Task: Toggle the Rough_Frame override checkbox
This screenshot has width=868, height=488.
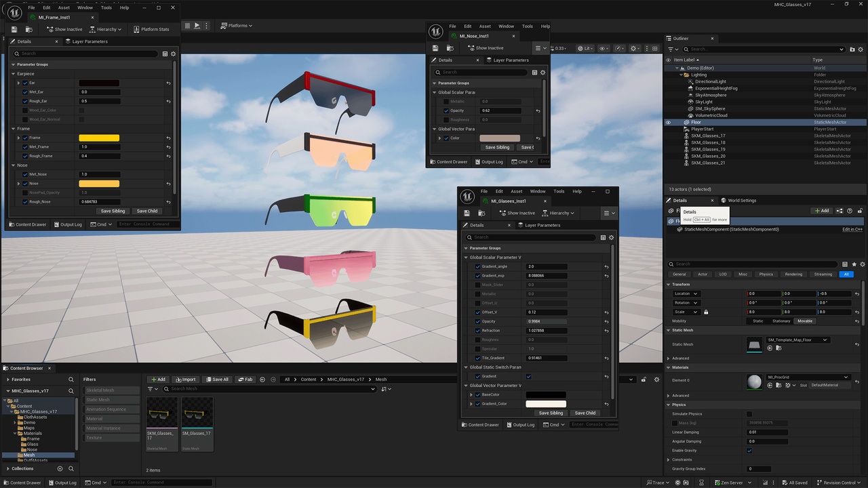Action: point(25,156)
